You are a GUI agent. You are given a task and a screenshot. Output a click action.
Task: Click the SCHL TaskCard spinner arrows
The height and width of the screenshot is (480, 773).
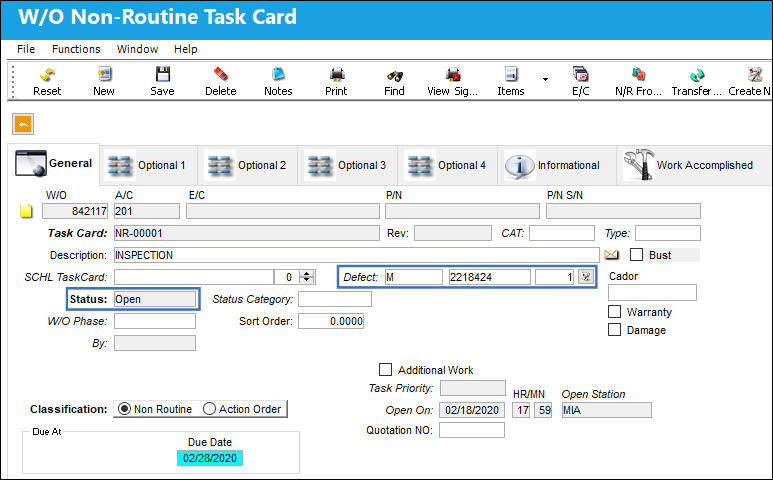click(x=307, y=277)
